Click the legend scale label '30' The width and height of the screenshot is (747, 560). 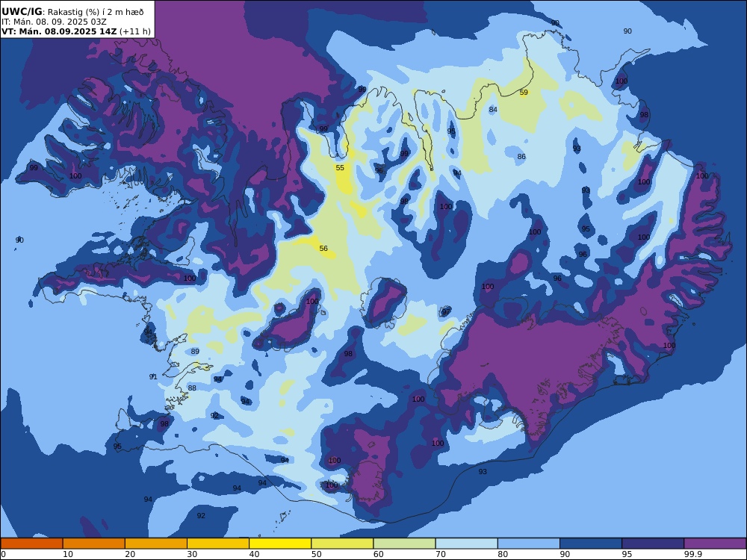point(192,554)
